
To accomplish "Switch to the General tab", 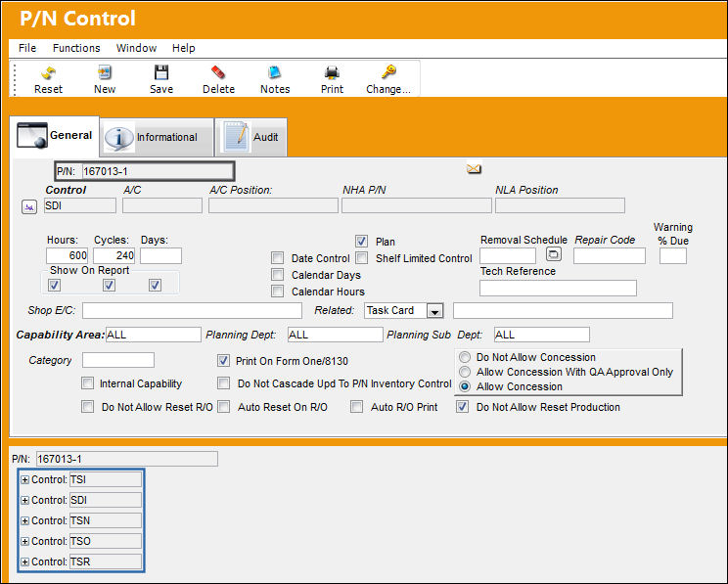I will coord(55,136).
